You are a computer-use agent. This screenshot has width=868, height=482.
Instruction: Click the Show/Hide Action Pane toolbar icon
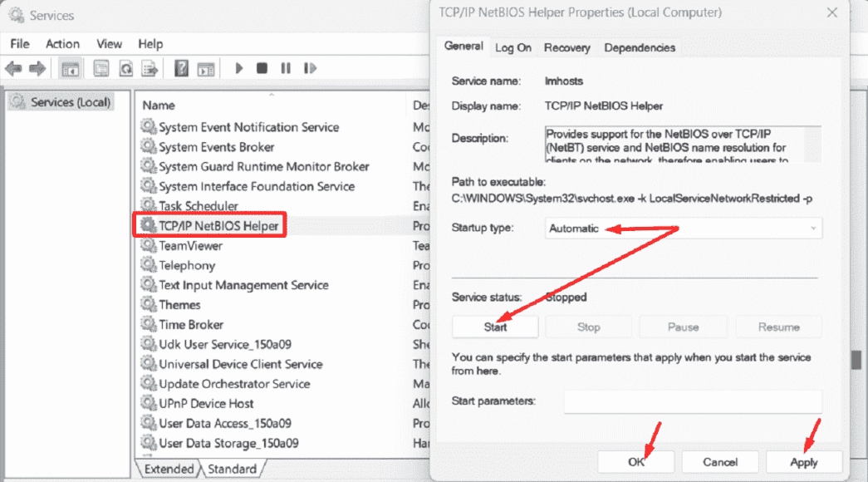pos(206,69)
